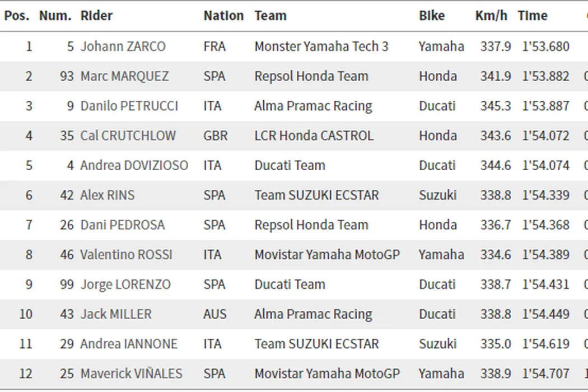This screenshot has height=392, width=588.
Task: Click the fastest time 1'53.680
Action: click(x=545, y=46)
